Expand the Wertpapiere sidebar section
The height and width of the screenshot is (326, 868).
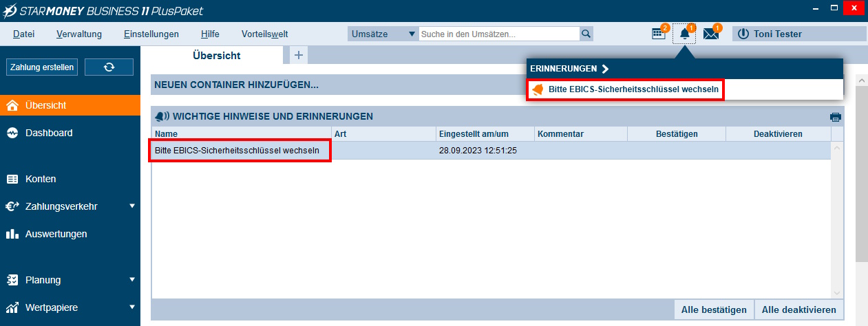coord(132,307)
